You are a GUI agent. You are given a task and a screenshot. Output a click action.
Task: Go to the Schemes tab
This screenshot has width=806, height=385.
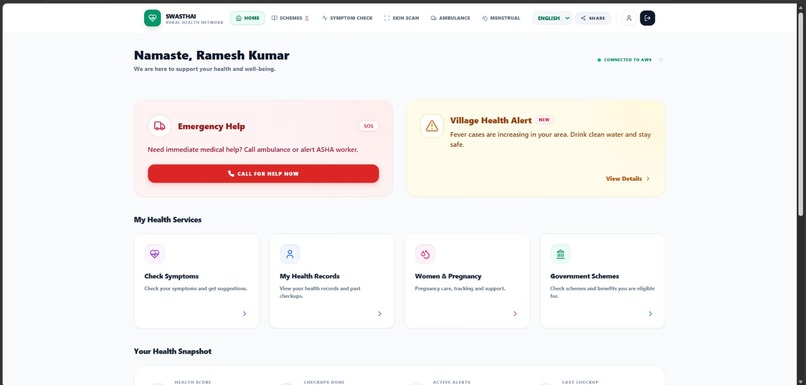(x=290, y=18)
